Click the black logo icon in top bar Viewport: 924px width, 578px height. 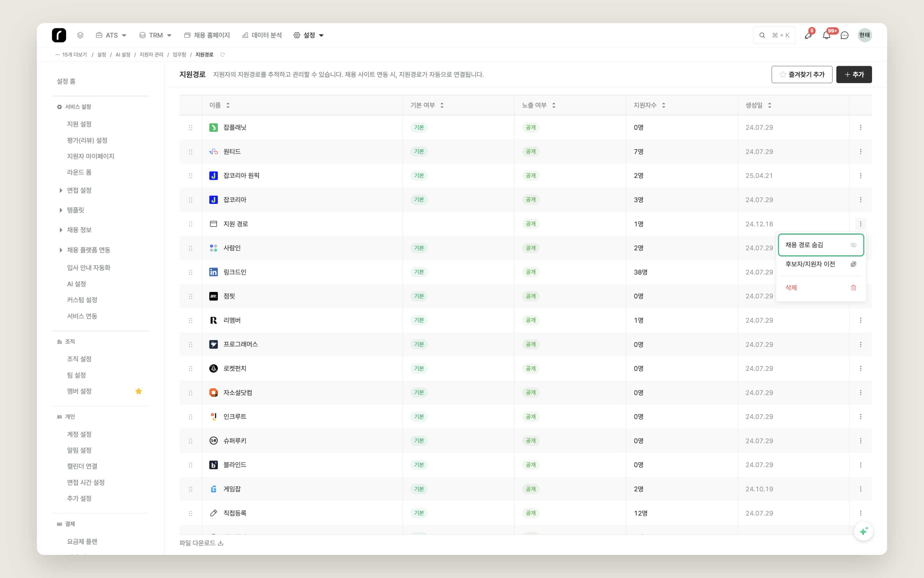point(59,35)
